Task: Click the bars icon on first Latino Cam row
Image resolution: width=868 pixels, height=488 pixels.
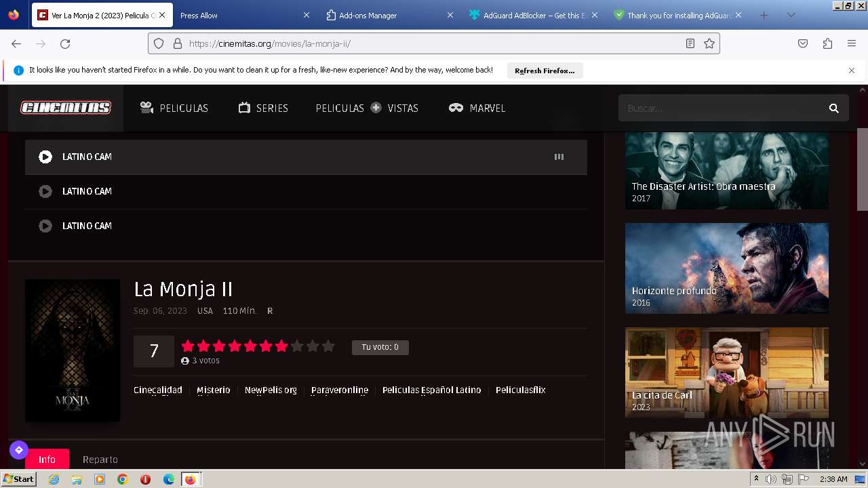Action: pos(559,157)
